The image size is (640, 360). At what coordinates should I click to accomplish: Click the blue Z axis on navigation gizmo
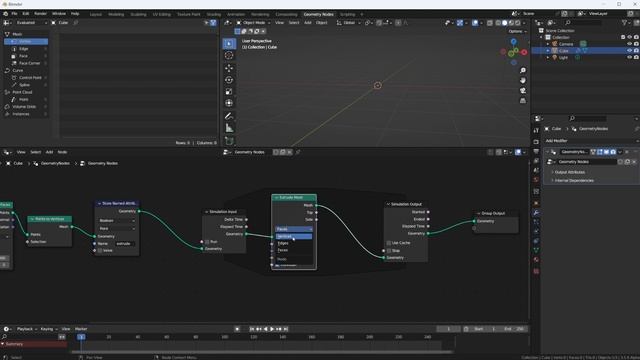coord(513,42)
